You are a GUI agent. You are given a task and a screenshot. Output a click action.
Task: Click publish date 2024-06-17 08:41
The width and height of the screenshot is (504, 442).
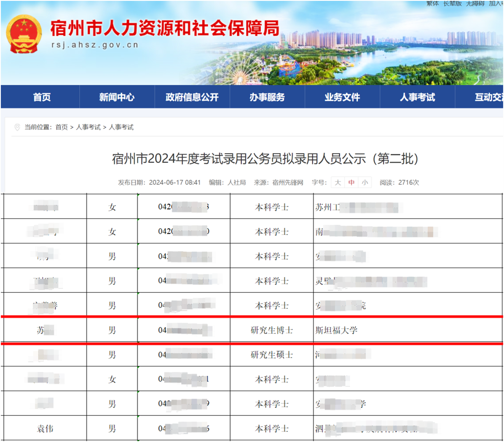(x=175, y=182)
